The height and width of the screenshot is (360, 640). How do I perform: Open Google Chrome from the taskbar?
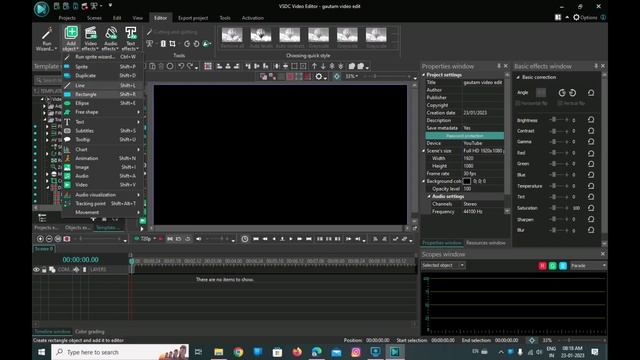click(238, 352)
